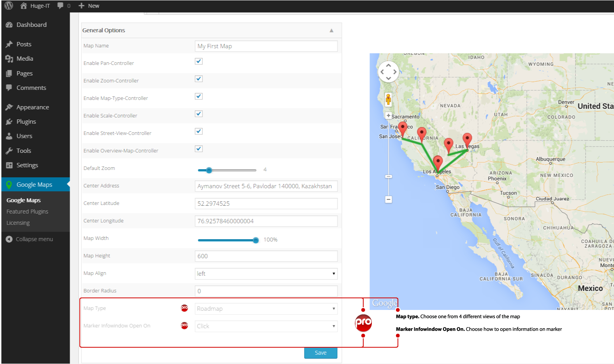Click the Media icon in the sidebar

(x=9, y=59)
